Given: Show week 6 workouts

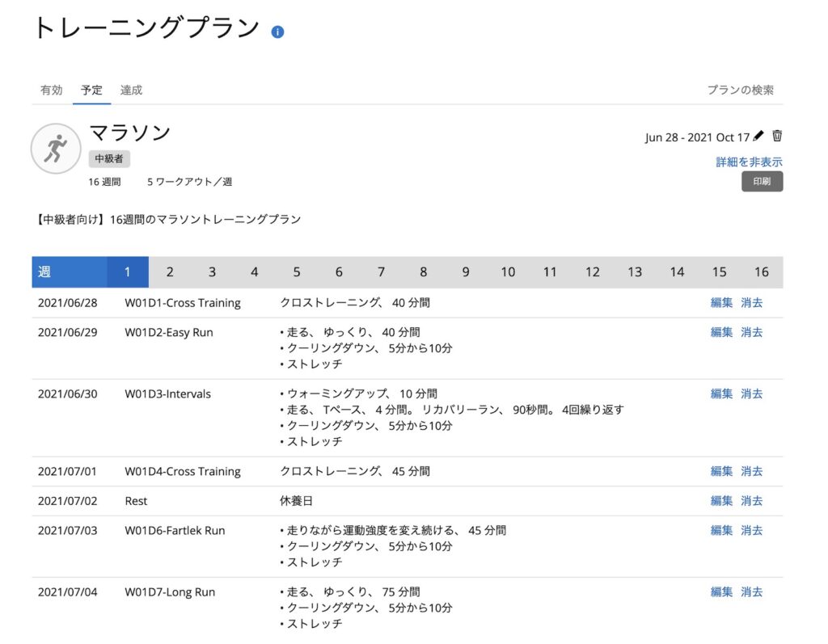Looking at the screenshot, I should [x=339, y=271].
